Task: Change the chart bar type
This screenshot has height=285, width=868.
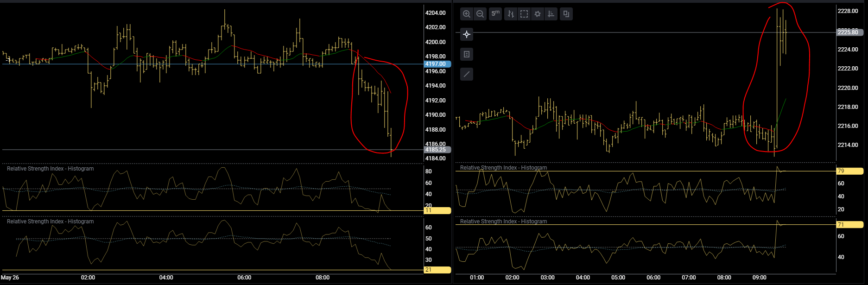Action: click(x=511, y=14)
